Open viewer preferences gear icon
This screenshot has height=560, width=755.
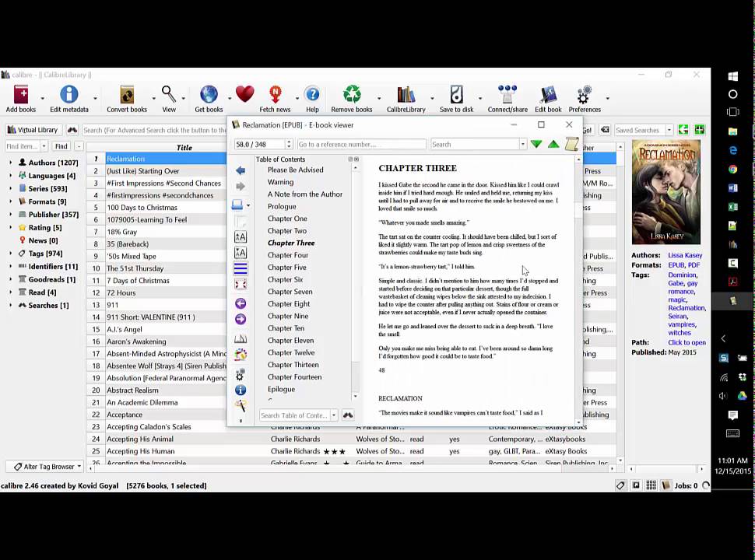pyautogui.click(x=241, y=374)
